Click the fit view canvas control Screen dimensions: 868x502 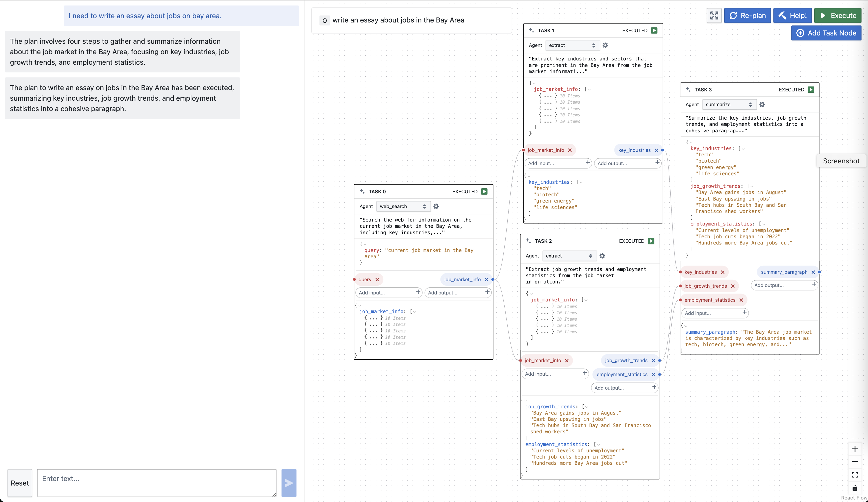pos(855,475)
